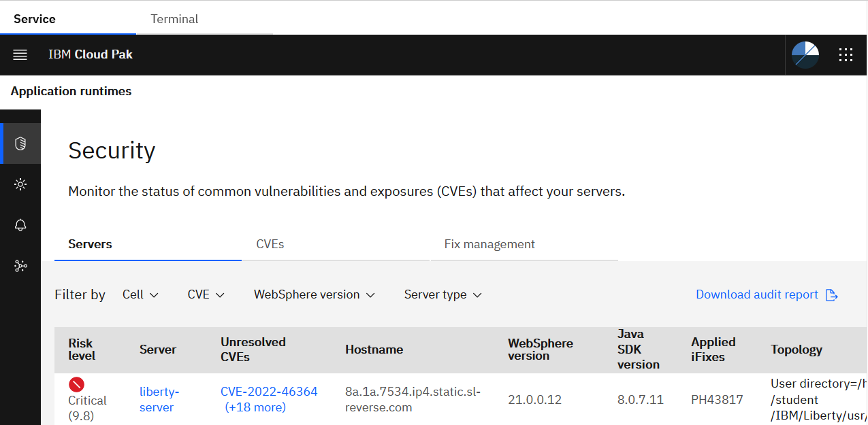
Task: Expand the Cell filter dropdown
Action: [x=140, y=294]
